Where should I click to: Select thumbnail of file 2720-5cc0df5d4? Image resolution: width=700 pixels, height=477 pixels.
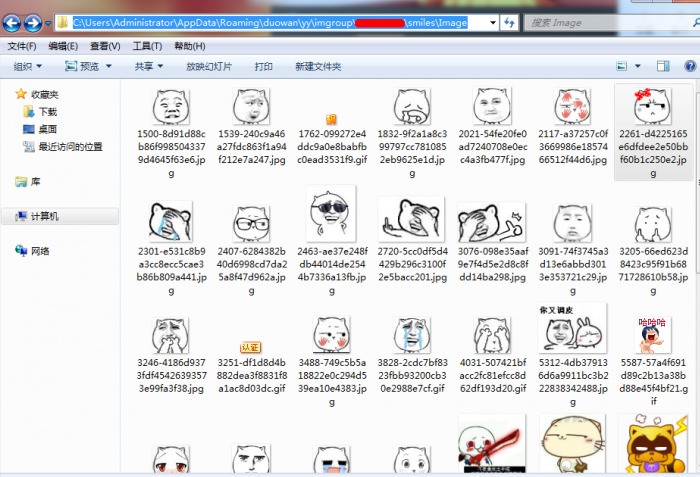click(411, 219)
